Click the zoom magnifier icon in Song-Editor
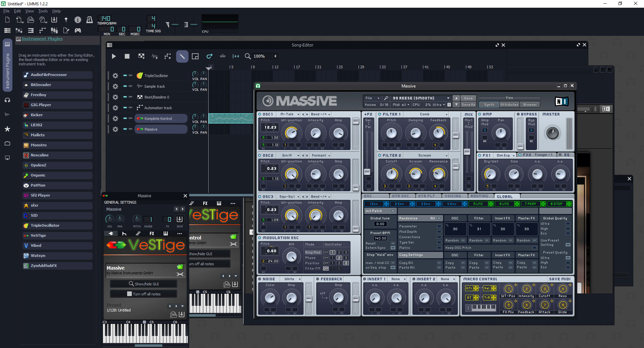Viewport: 644px width, 348px height. pos(248,56)
